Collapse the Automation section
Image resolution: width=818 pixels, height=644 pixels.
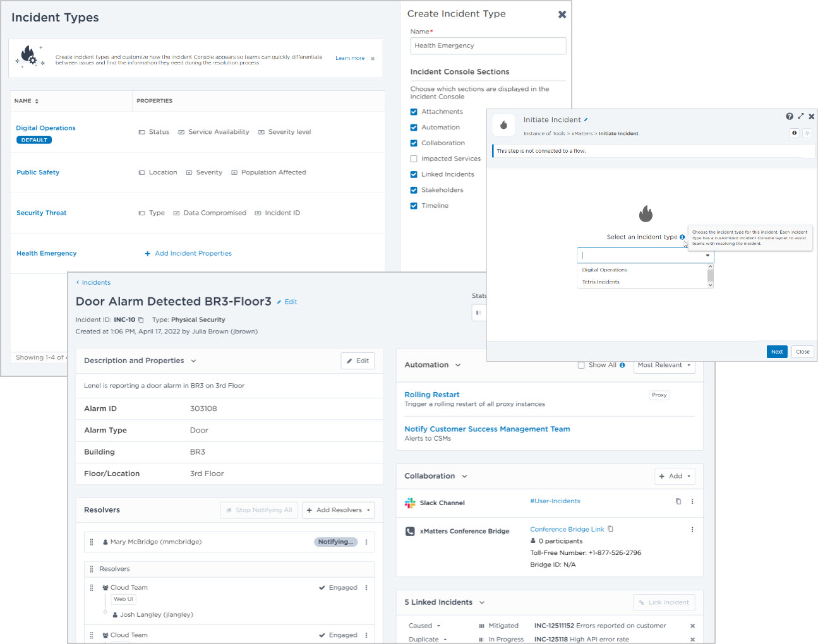click(x=458, y=365)
